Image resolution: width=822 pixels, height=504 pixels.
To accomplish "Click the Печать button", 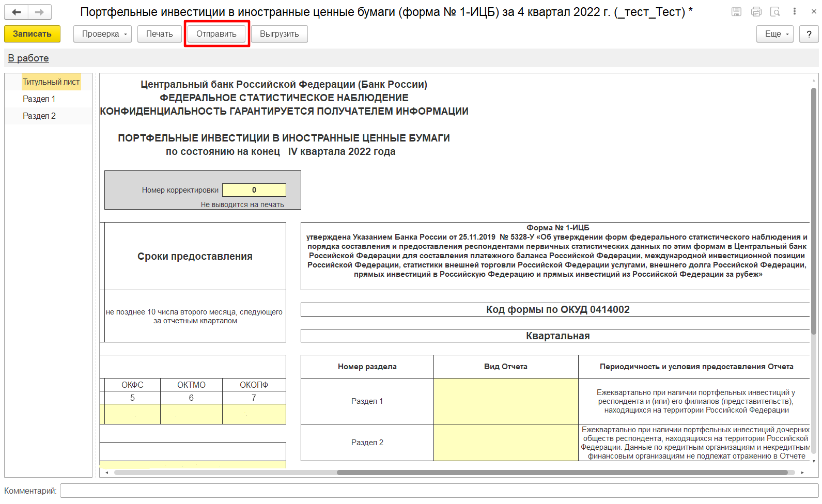I will [159, 34].
